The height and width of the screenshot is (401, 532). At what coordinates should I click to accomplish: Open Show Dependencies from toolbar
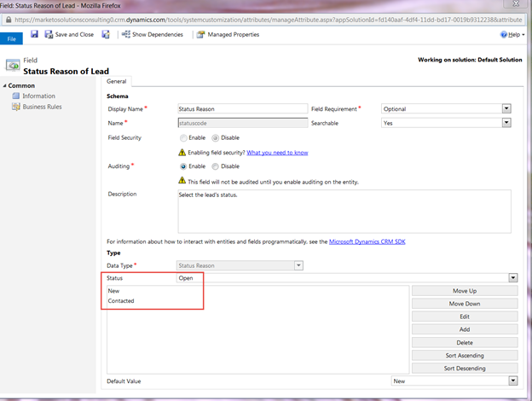pyautogui.click(x=153, y=34)
